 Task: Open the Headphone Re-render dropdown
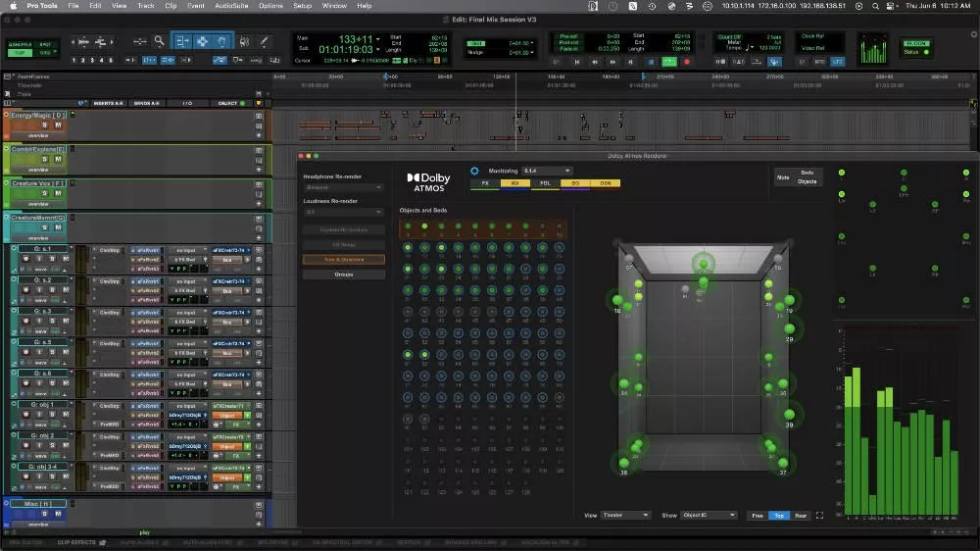343,187
